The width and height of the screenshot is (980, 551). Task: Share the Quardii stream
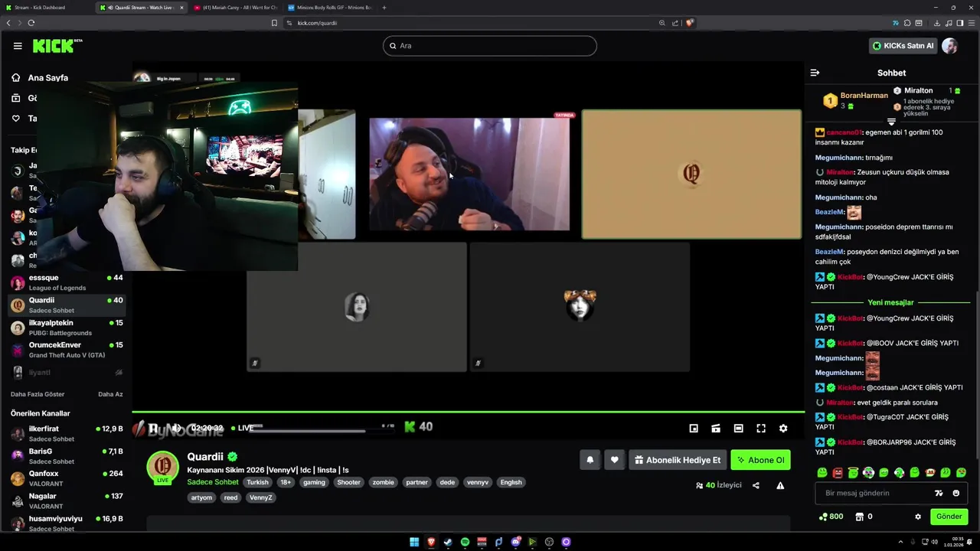coord(756,485)
